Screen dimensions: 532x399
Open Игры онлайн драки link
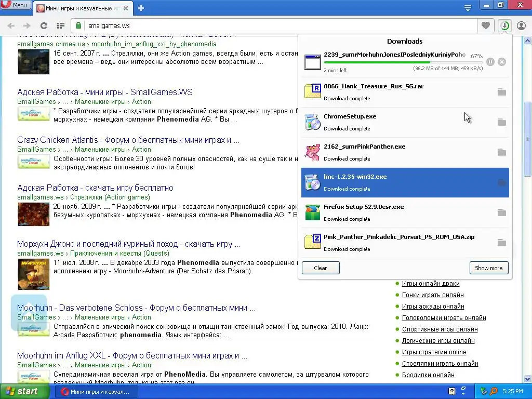pos(431,283)
